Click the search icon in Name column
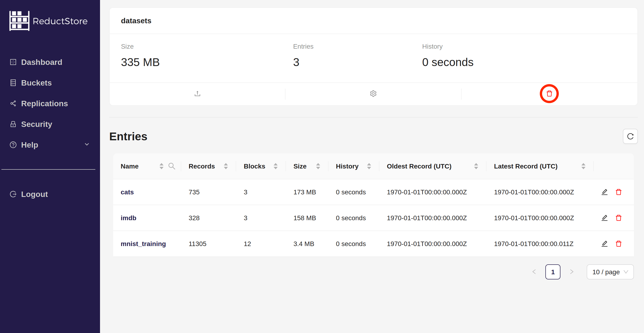This screenshot has height=333, width=644. pyautogui.click(x=171, y=166)
